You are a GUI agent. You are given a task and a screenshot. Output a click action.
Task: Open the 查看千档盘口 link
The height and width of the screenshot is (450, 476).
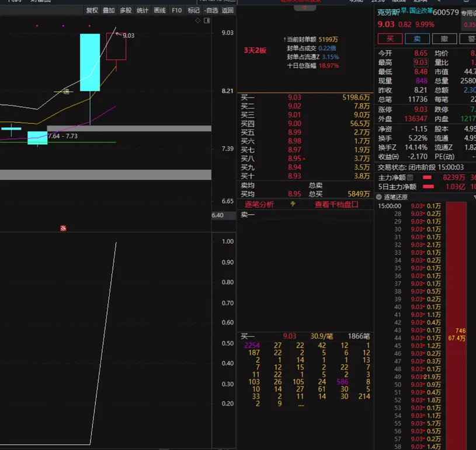click(336, 204)
